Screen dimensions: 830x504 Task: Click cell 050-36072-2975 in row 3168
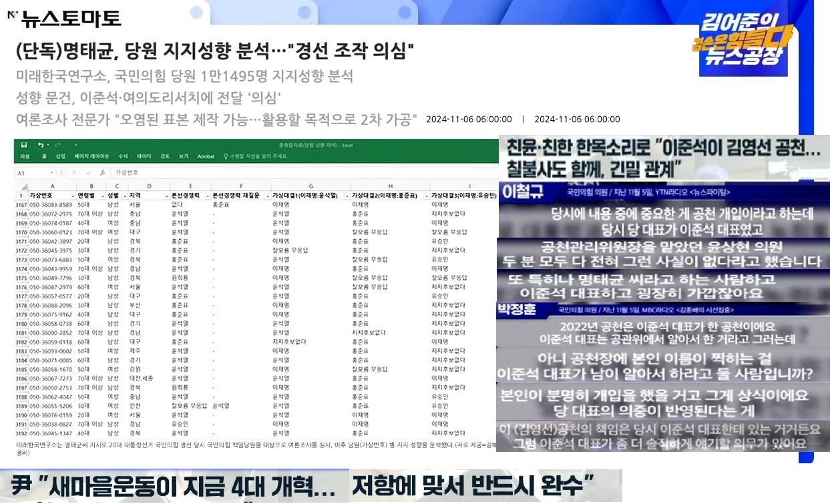pyautogui.click(x=51, y=214)
